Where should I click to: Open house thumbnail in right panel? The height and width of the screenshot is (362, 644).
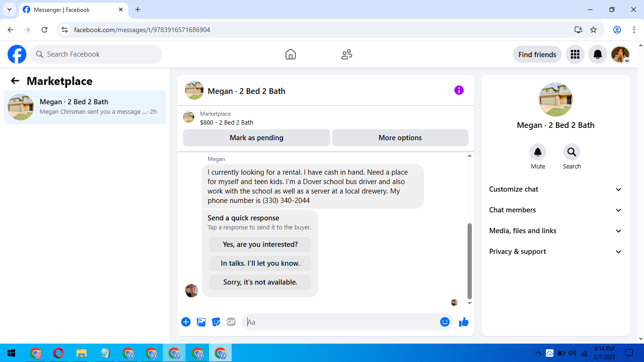point(556,100)
